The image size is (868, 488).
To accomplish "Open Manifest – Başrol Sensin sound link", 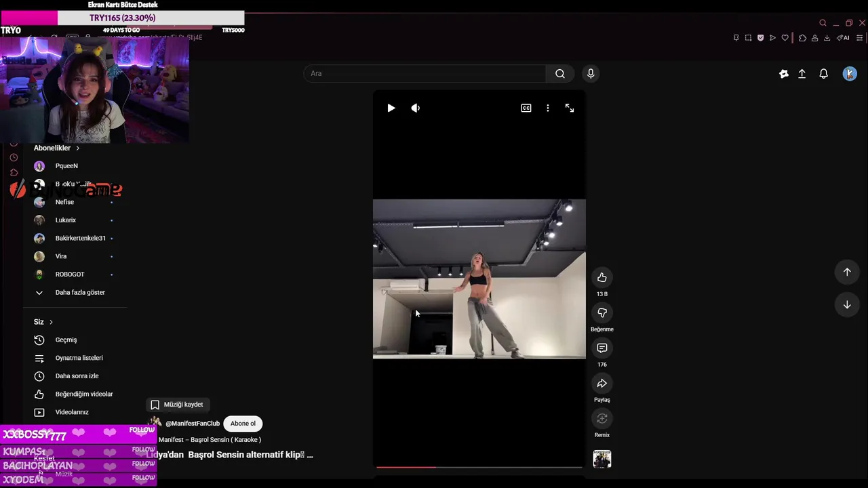I will (210, 440).
